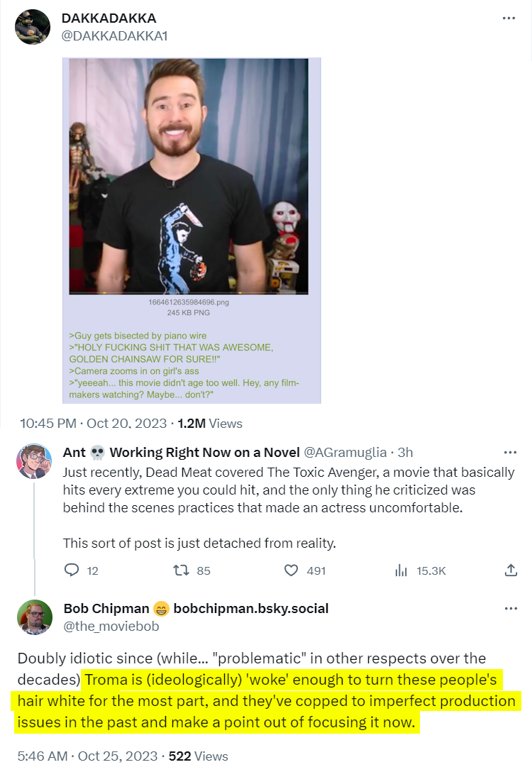Viewport: 532px width, 772px height.
Task: Click the @the_moviebob handle
Action: (111, 626)
